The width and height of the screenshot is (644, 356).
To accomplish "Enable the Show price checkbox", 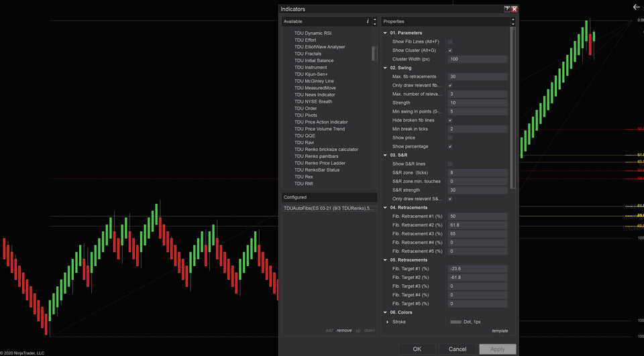I will coord(450,137).
